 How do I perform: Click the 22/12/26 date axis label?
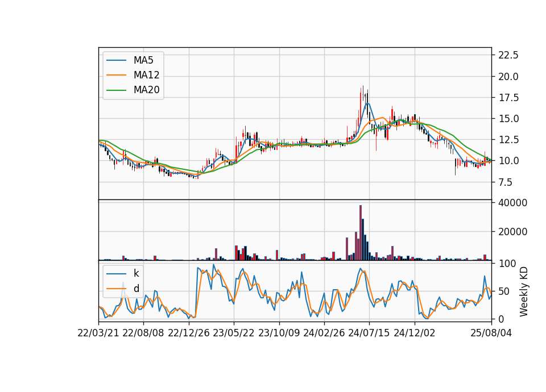coord(189,333)
